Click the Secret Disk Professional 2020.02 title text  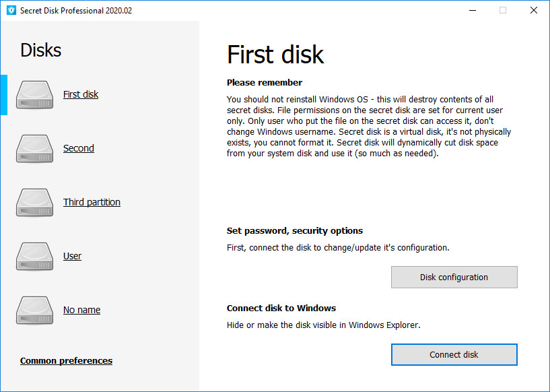tap(76, 11)
